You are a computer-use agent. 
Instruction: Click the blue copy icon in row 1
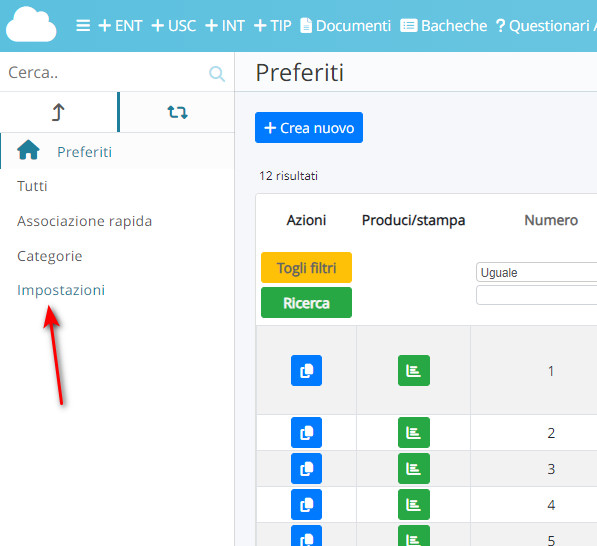306,370
